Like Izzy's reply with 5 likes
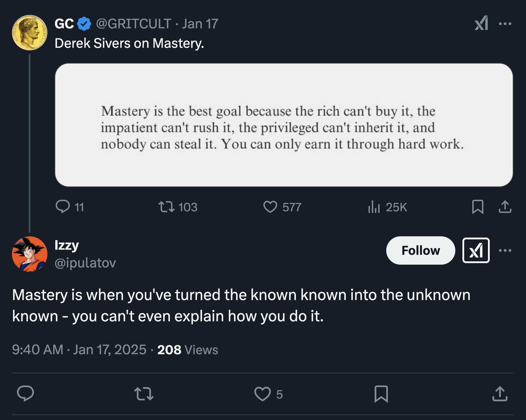 coord(263,394)
